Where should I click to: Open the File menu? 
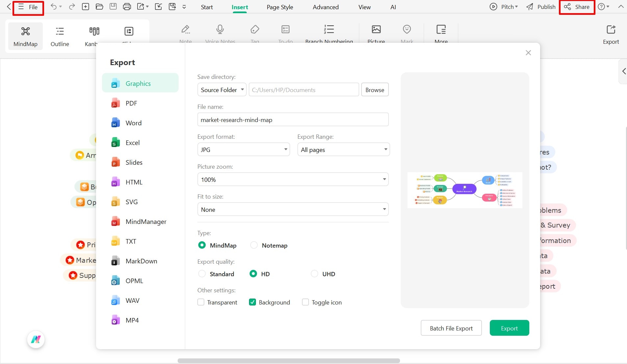point(28,7)
